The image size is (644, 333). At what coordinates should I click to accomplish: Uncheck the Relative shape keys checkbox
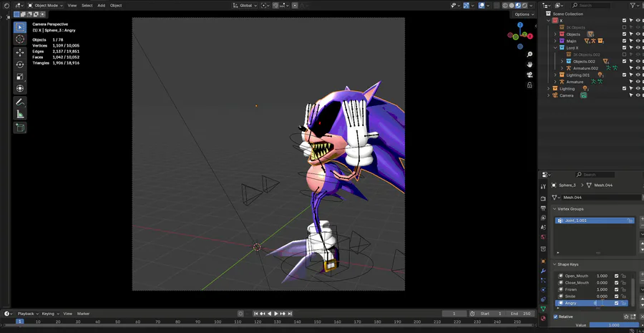tap(556, 317)
